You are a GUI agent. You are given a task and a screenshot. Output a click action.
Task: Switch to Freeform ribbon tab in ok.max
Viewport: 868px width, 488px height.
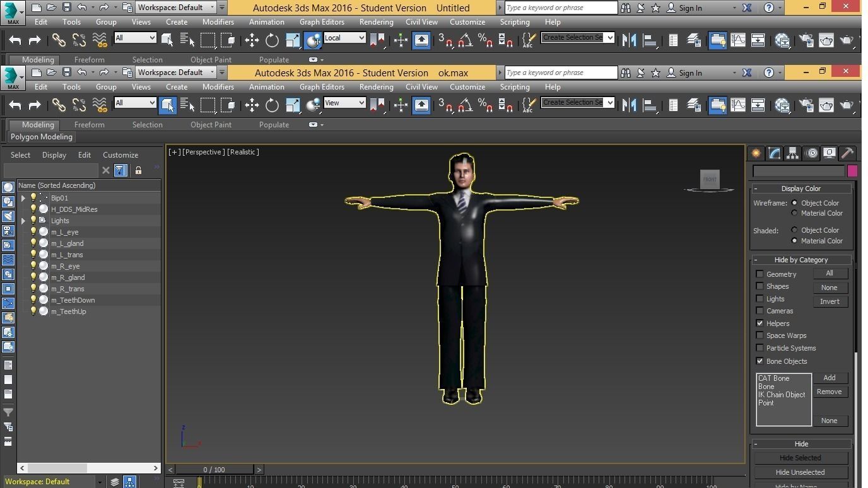[x=89, y=125]
